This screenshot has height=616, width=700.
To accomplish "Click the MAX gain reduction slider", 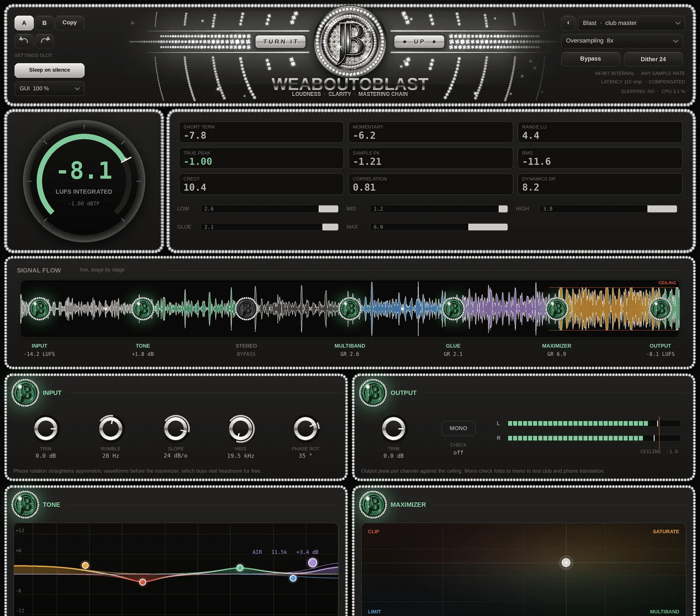I will pos(439,227).
